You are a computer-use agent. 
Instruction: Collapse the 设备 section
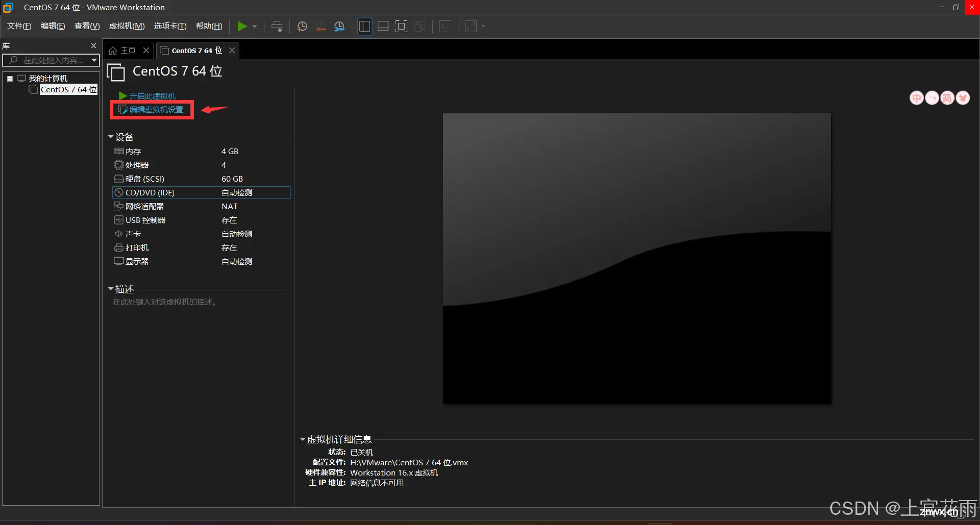tap(111, 137)
